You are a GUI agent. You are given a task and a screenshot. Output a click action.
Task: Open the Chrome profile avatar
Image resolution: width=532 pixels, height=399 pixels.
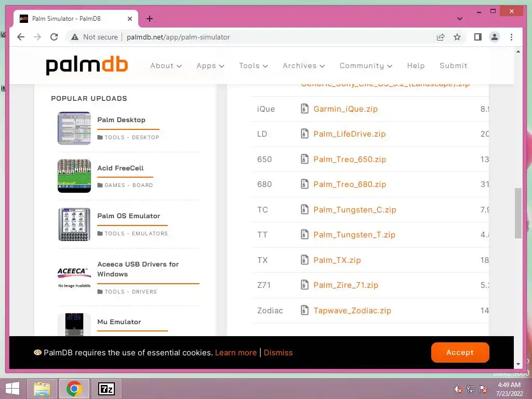tap(495, 37)
